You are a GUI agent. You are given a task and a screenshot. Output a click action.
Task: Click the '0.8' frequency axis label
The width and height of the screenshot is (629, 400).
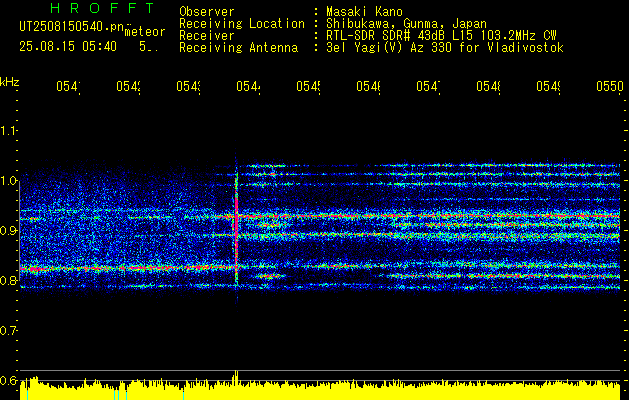(x=9, y=281)
